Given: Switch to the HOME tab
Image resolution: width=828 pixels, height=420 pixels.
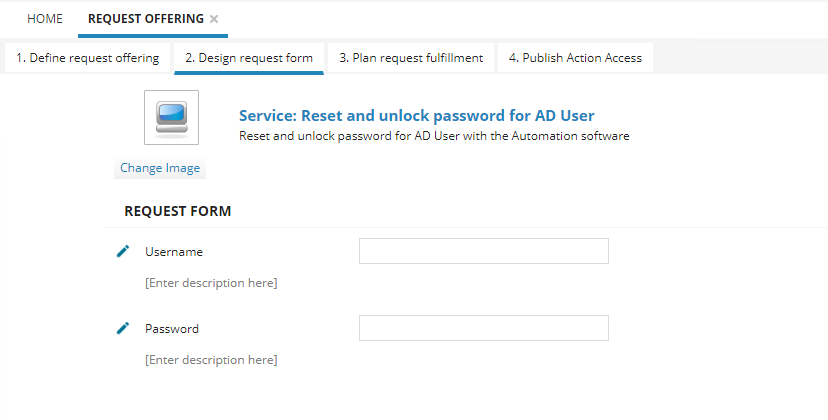Looking at the screenshot, I should tap(45, 19).
